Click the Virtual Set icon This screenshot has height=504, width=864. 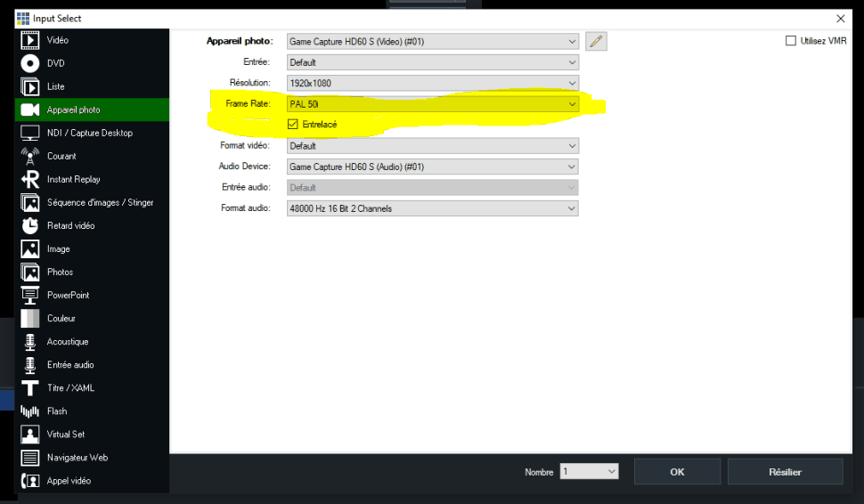coord(30,434)
